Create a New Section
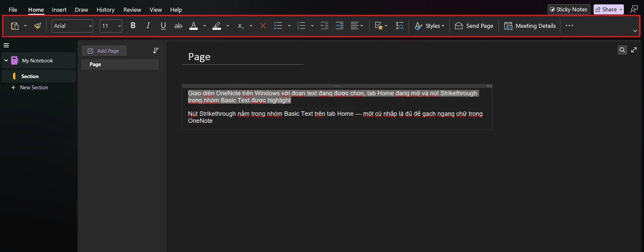The width and height of the screenshot is (644, 252). (30, 88)
